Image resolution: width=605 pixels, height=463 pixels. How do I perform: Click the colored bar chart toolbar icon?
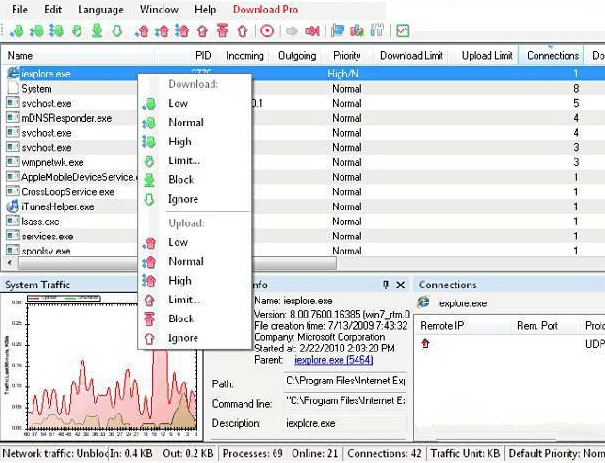click(x=357, y=30)
